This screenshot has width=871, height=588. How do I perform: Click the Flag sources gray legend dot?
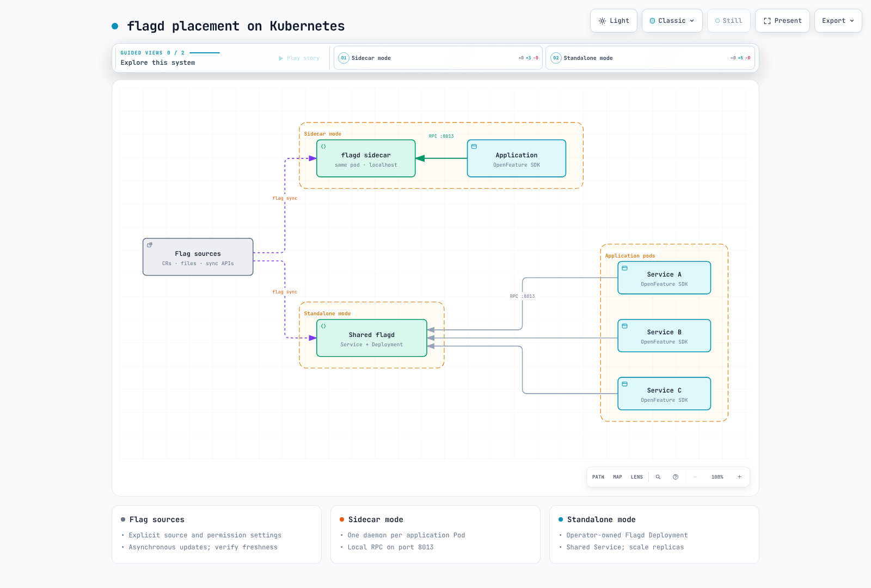123,519
